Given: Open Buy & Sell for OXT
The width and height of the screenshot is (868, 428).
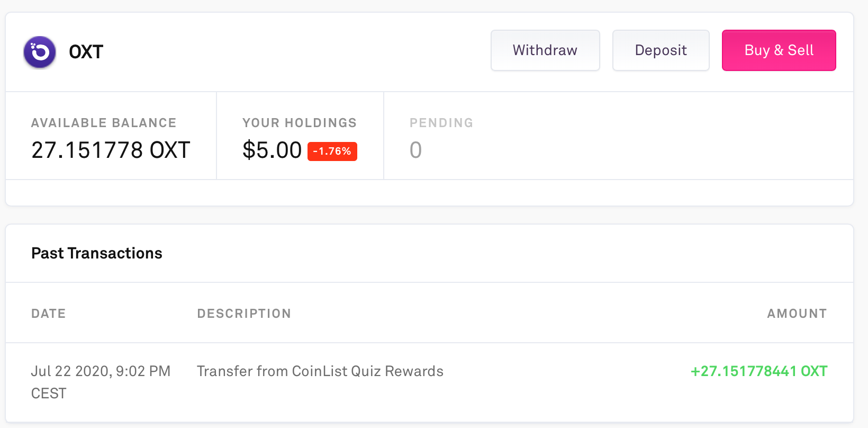Looking at the screenshot, I should [x=779, y=50].
